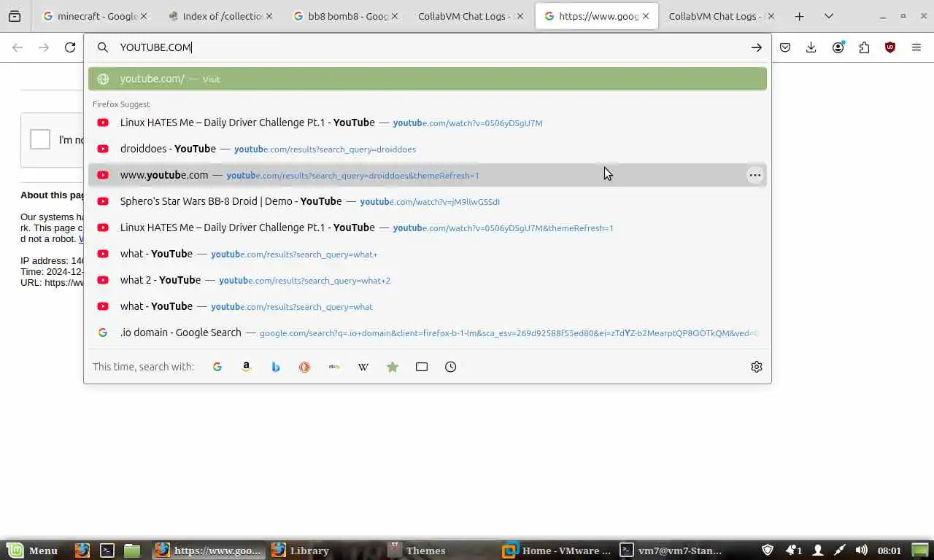Image resolution: width=934 pixels, height=560 pixels.
Task: Open network icon in system tray
Action: [x=840, y=551]
